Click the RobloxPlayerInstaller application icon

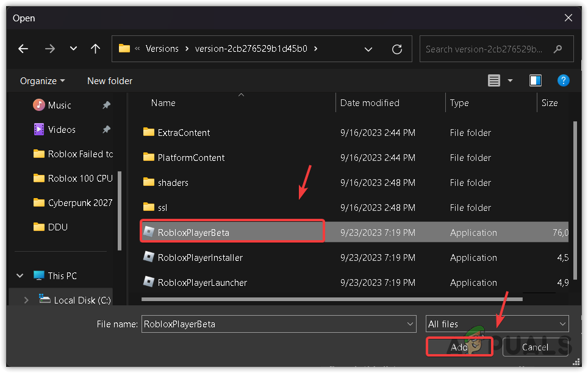(x=148, y=257)
